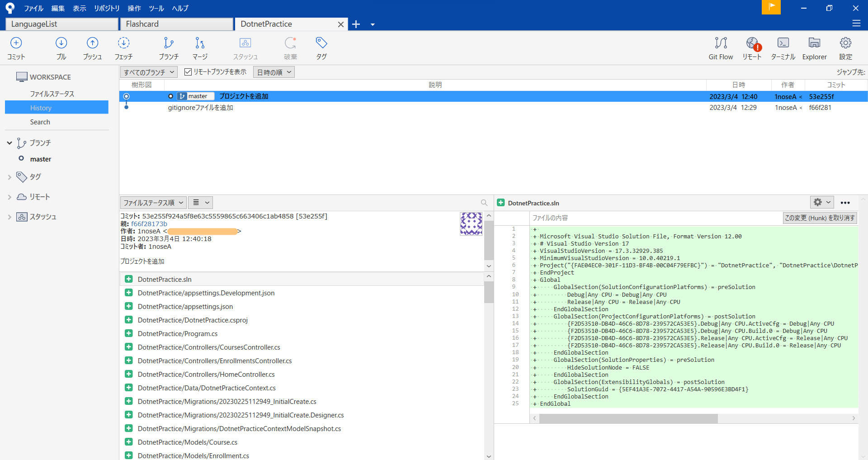
Task: Launch the ターミナル from the toolbar
Action: coord(783,47)
